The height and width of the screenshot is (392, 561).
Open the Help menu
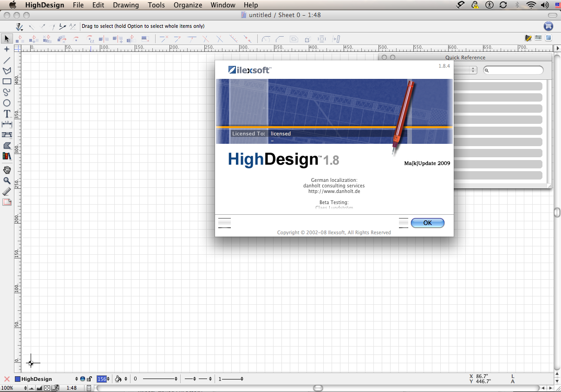251,5
